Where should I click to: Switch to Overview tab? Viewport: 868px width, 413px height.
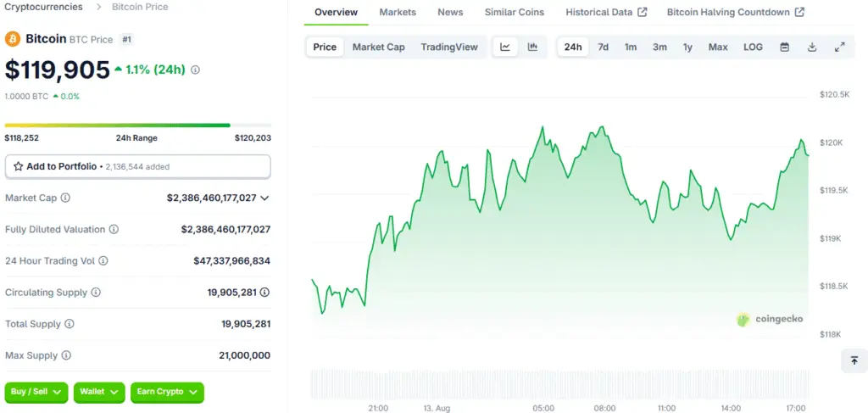336,12
